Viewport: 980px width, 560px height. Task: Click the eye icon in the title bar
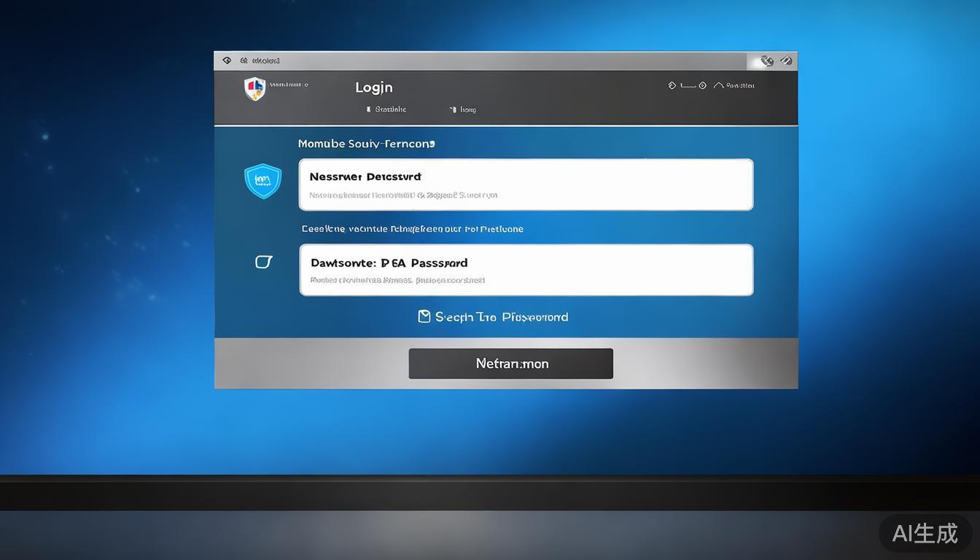[227, 61]
